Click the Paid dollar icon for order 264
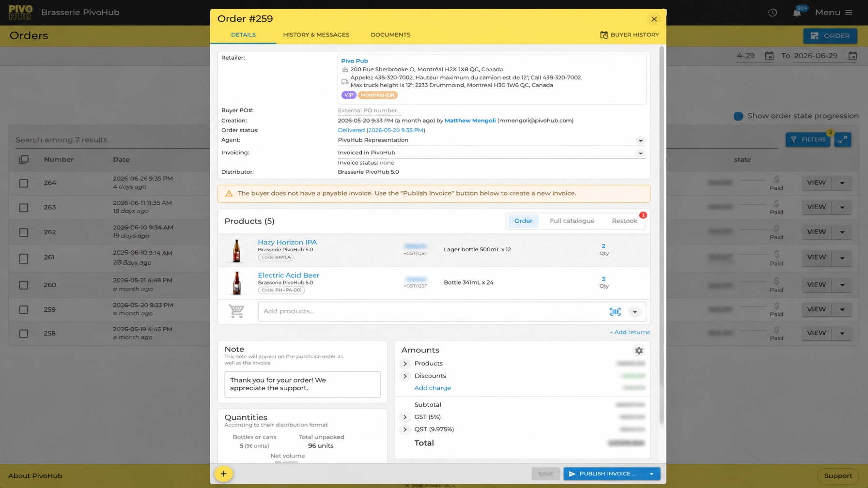Viewport: 868px width, 488px height. click(x=776, y=180)
